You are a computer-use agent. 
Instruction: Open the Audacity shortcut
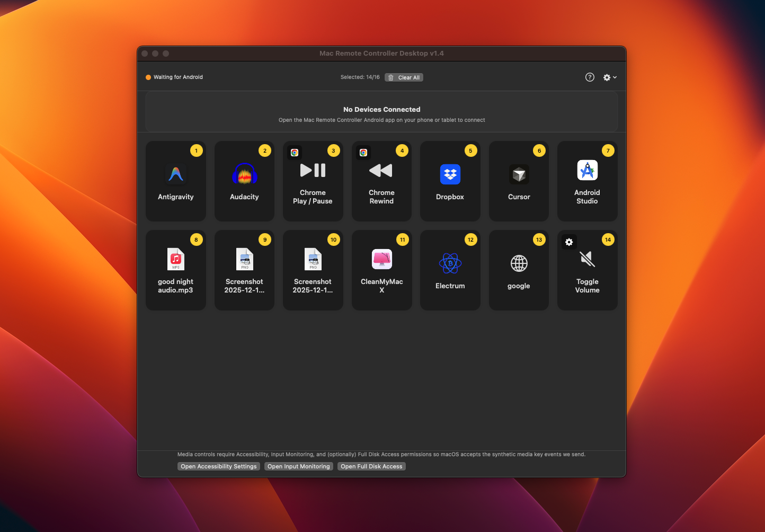244,181
